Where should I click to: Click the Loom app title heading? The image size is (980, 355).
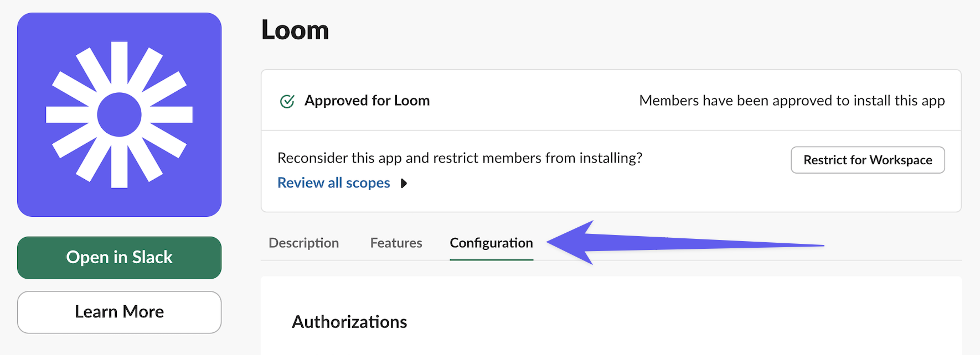click(x=295, y=30)
